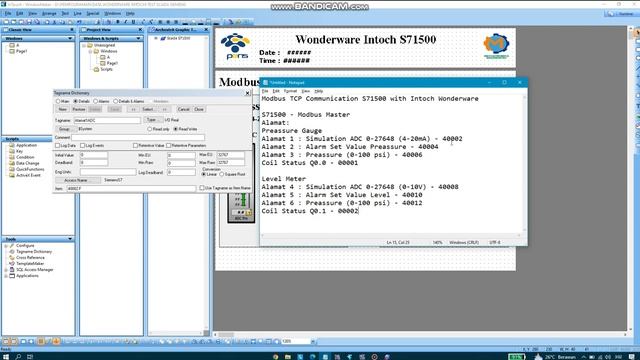Select the Scripts folder in Project View
Viewport: 640px width, 360px height.
(106, 69)
